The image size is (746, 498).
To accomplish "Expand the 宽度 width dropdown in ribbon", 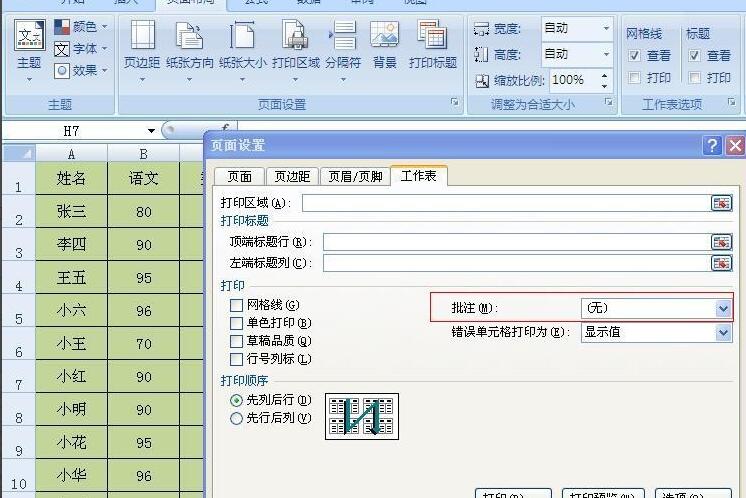I will (x=606, y=28).
